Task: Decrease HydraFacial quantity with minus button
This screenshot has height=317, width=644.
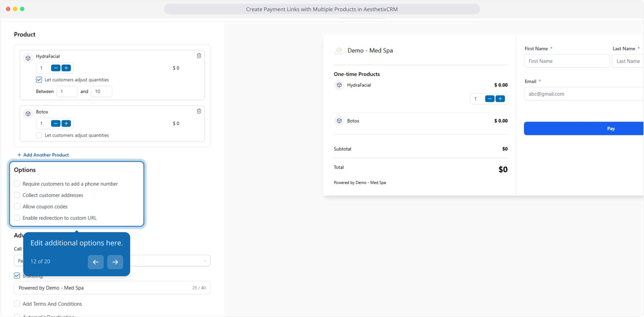Action: [56, 68]
